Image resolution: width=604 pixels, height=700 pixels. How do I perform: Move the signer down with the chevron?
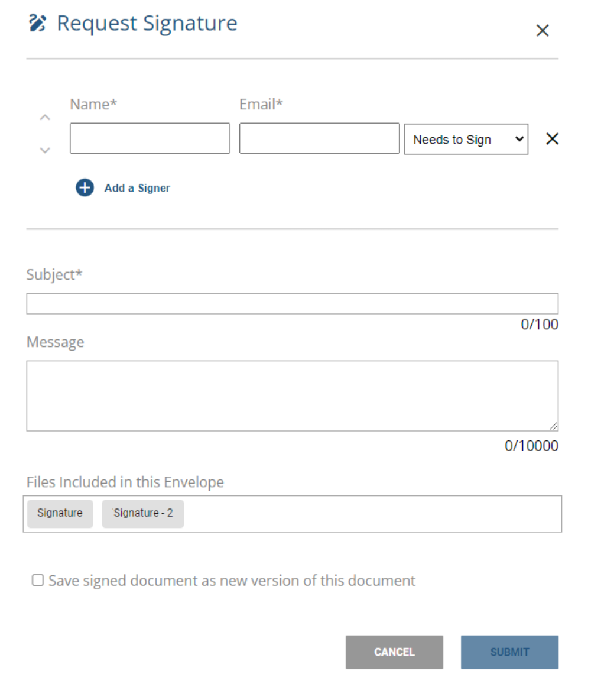[x=44, y=150]
